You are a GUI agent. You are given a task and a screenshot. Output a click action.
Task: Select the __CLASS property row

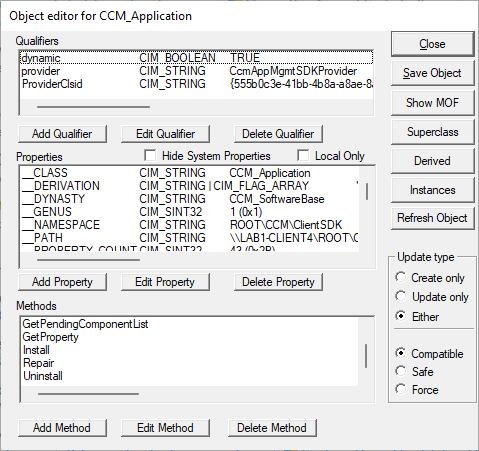(x=190, y=173)
